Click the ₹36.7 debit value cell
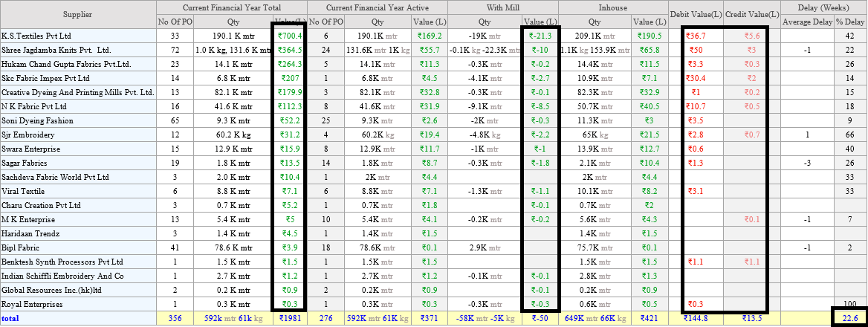Image resolution: width=868 pixels, height=327 pixels. pyautogui.click(x=696, y=36)
